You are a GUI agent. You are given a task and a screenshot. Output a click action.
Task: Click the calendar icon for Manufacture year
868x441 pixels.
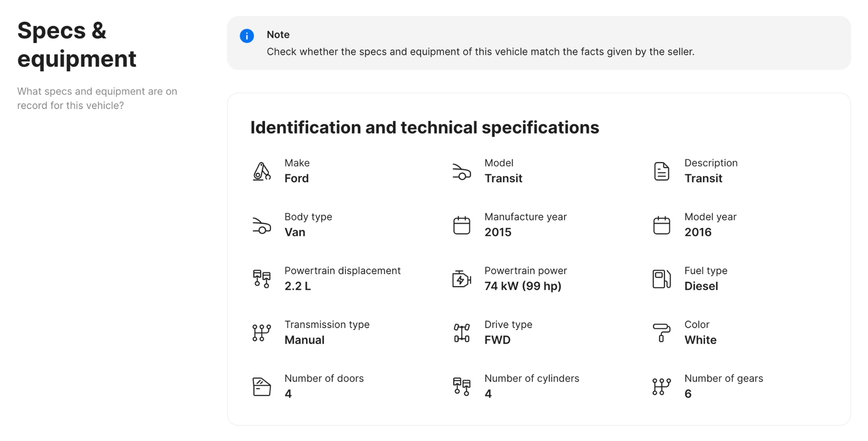(461, 225)
